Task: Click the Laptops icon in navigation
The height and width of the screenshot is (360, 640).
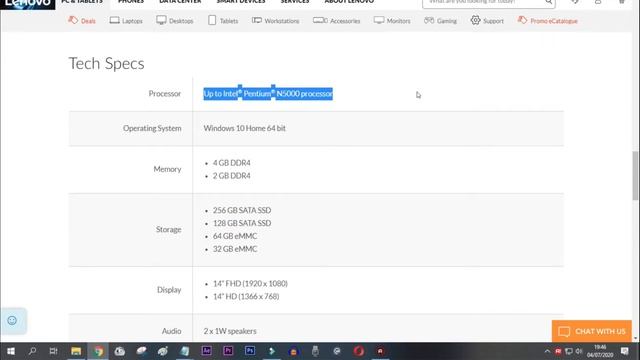Action: [x=115, y=20]
